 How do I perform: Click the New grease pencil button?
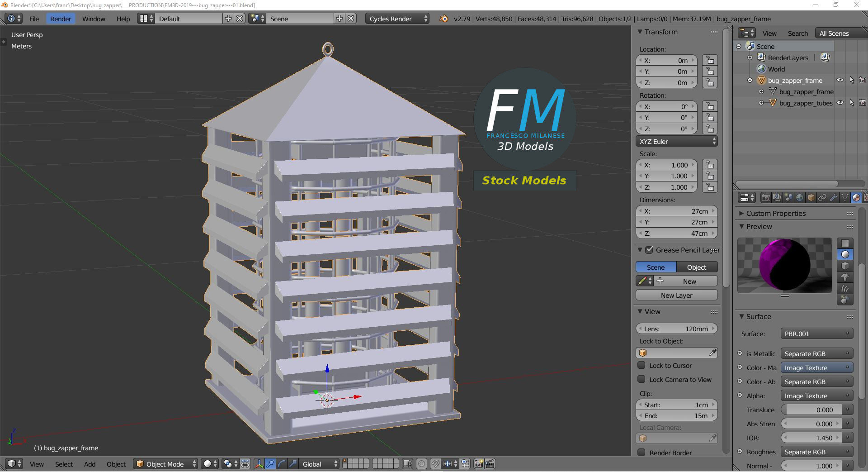[x=687, y=281]
